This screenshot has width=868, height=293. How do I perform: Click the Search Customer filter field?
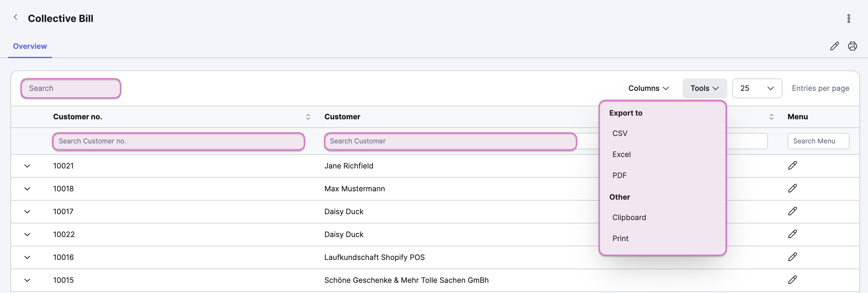(x=450, y=141)
